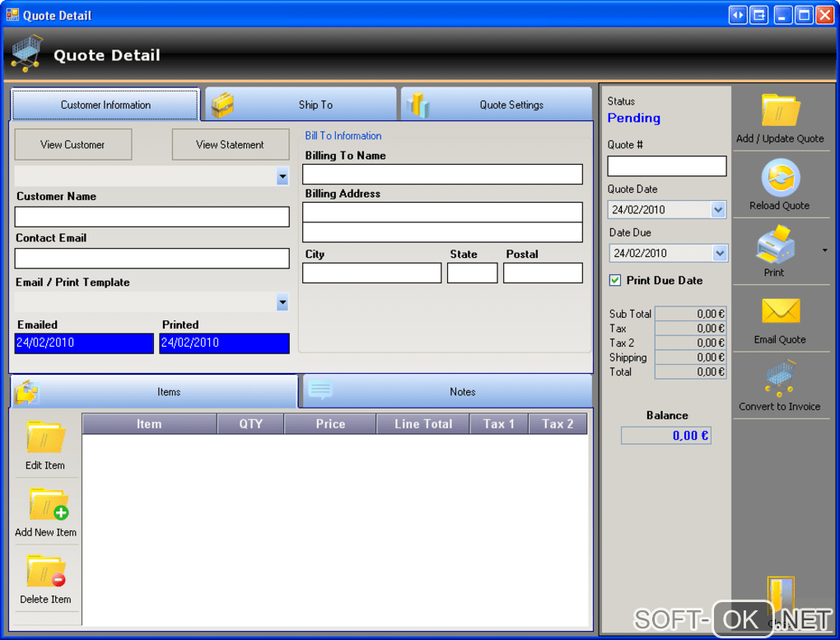This screenshot has height=640, width=840.
Task: Expand the Quote Date picker
Action: coord(718,209)
